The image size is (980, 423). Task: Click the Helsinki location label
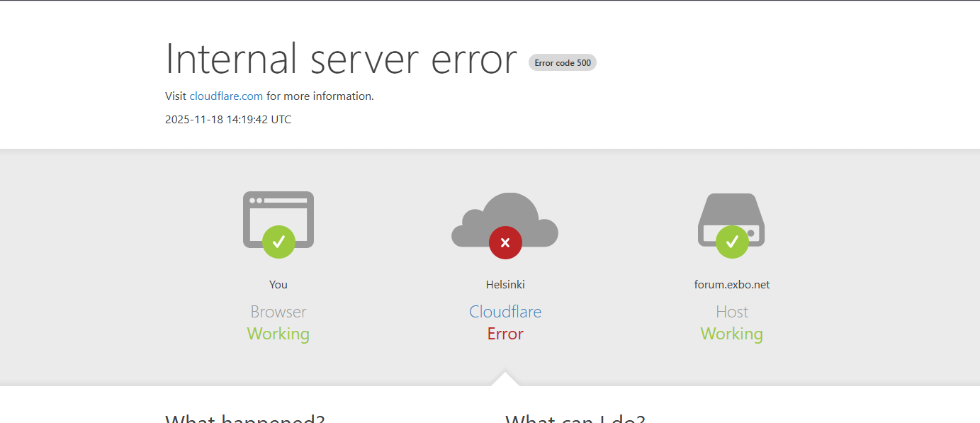click(x=505, y=285)
